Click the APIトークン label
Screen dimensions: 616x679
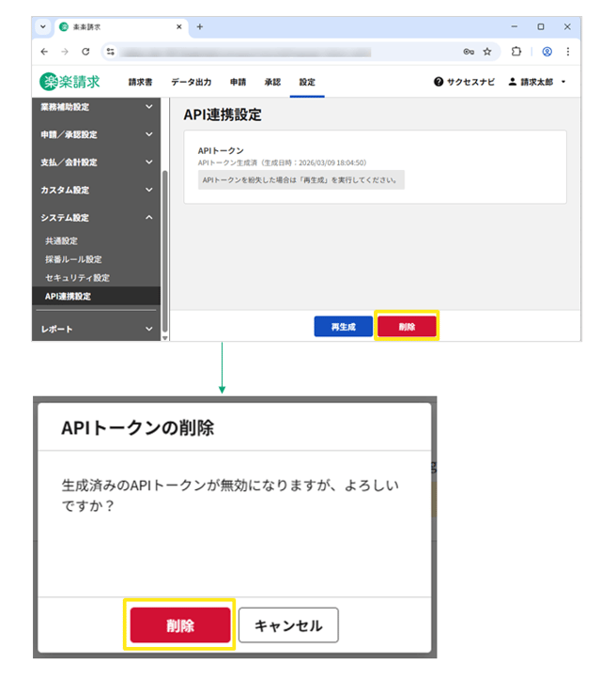(x=221, y=150)
